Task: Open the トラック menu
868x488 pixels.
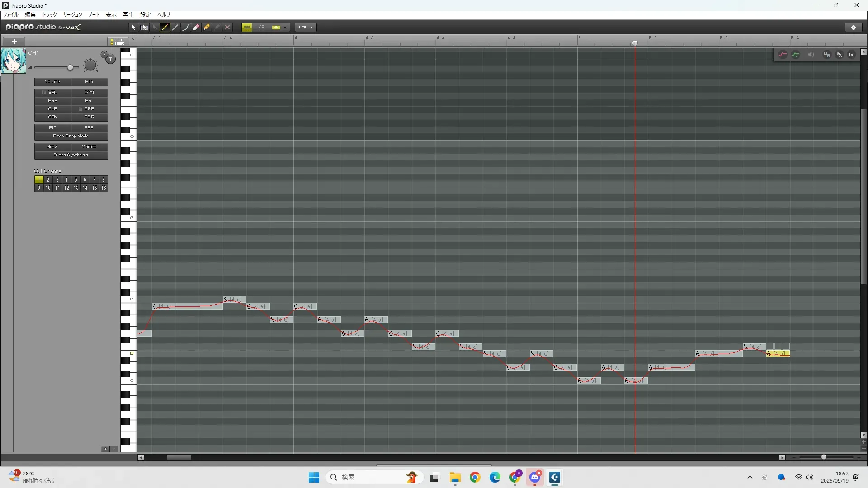Action: point(49,15)
